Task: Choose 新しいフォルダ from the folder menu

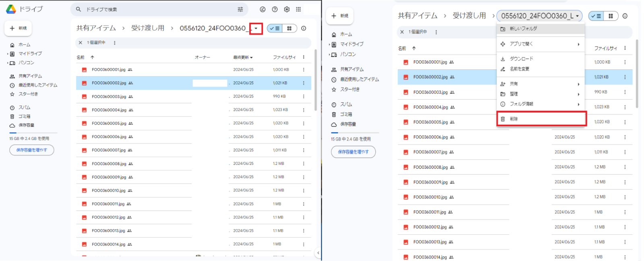Action: pyautogui.click(x=541, y=29)
